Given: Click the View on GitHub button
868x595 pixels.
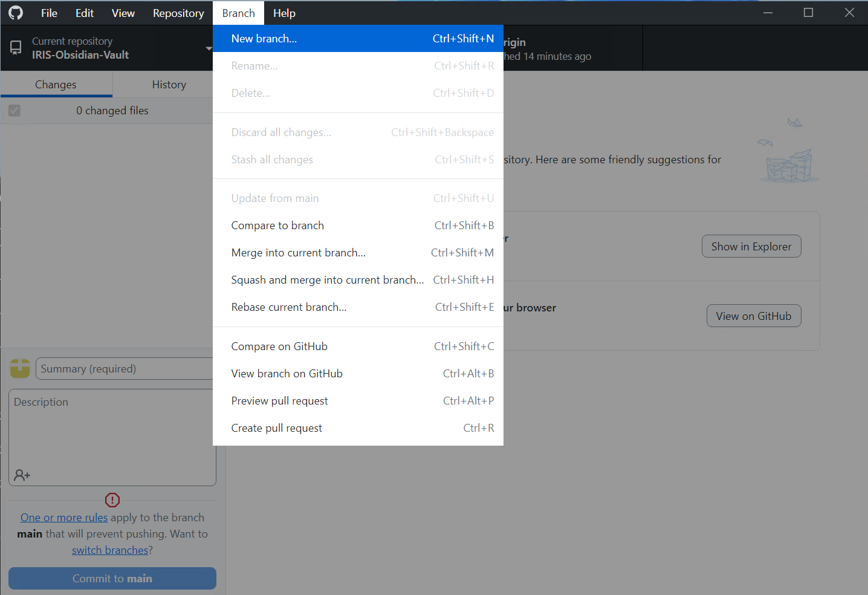Looking at the screenshot, I should coord(754,316).
